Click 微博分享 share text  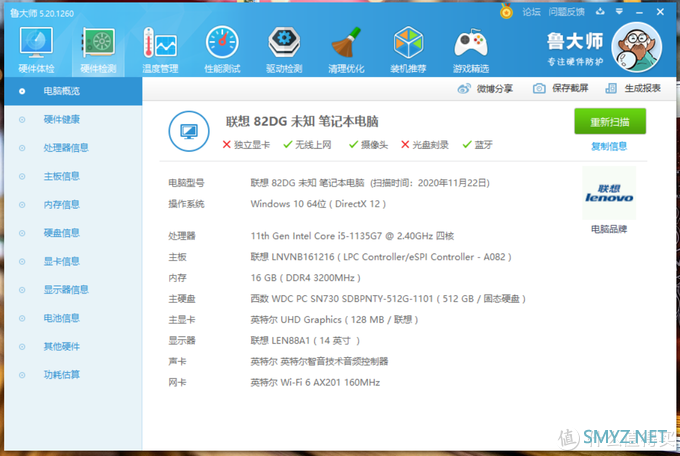pyautogui.click(x=495, y=89)
